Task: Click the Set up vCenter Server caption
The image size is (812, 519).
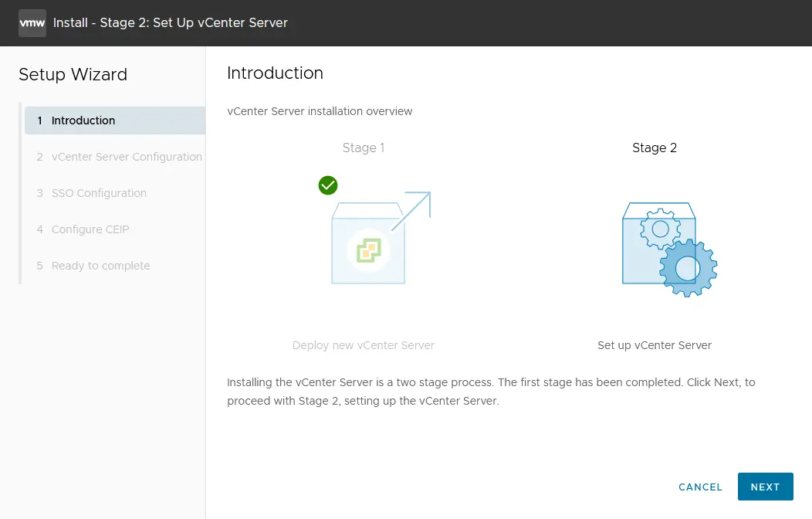Action: coord(655,345)
